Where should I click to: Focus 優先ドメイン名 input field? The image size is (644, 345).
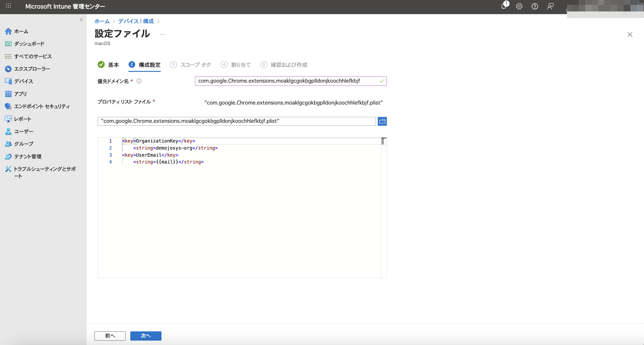click(x=287, y=81)
